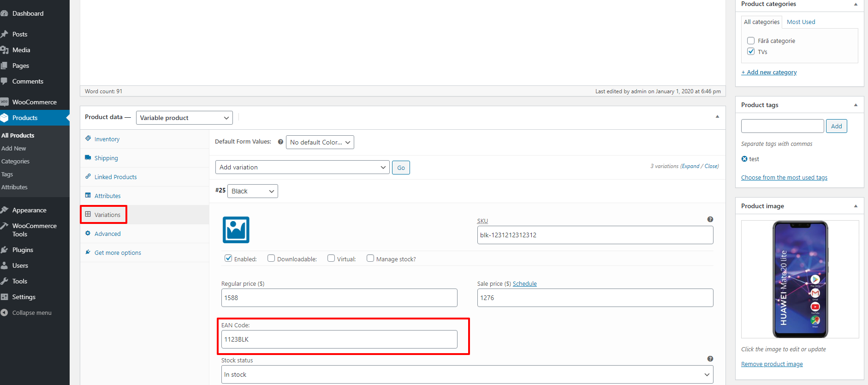Click the Shipping truck icon
Viewport: 868px width, 385px height.
[x=88, y=157]
